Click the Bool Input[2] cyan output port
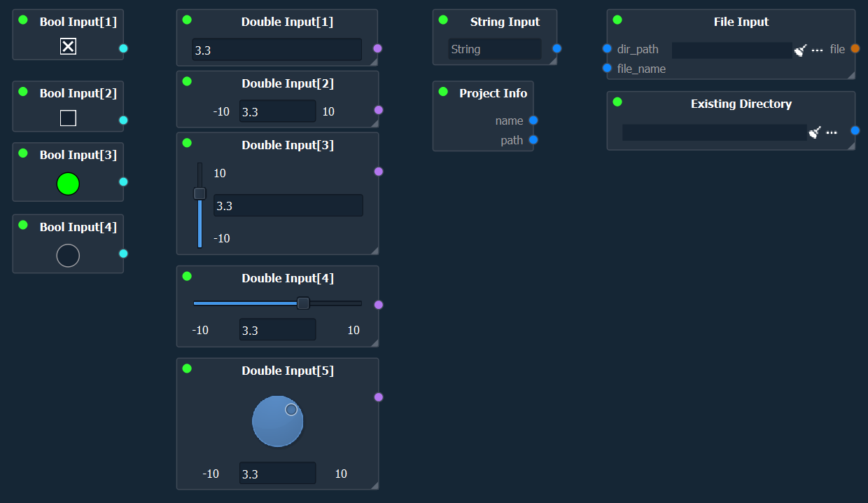 123,120
